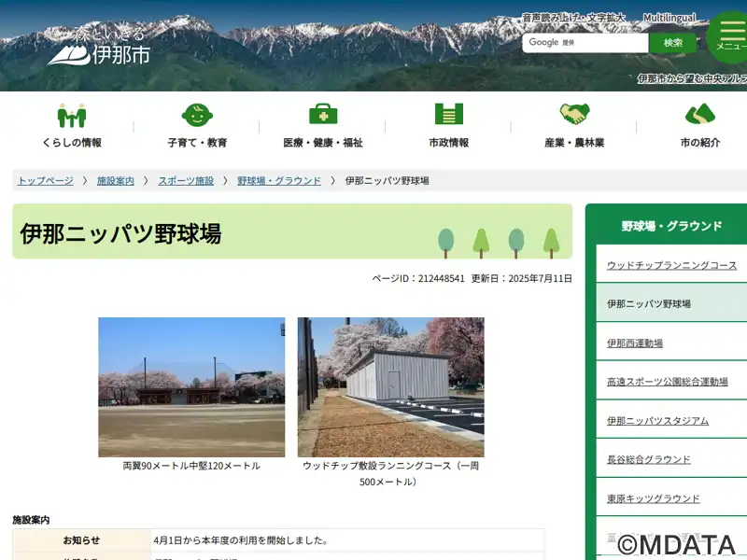
Task: Click the ページID：212448541 text
Action: tap(417, 278)
